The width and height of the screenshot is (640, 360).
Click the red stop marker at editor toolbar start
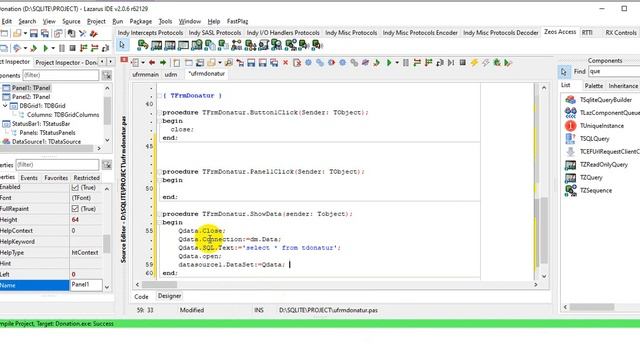[x=124, y=60]
